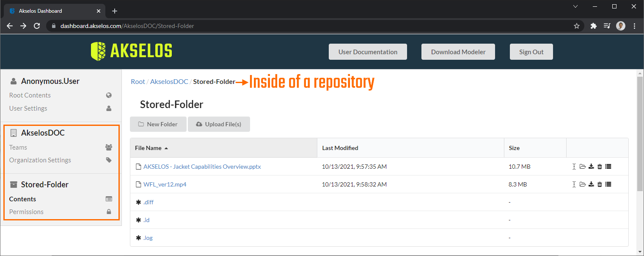Go to Root in the breadcrumb
Image resolution: width=644 pixels, height=256 pixels.
[x=138, y=82]
